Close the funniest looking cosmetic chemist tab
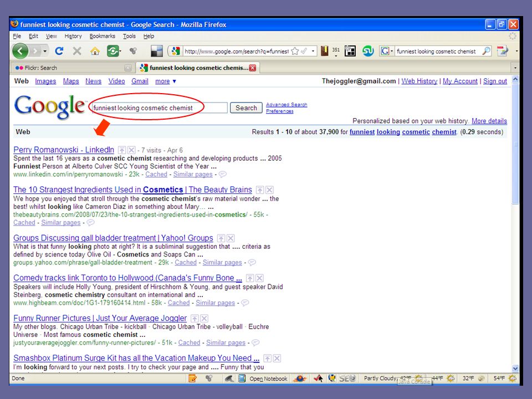 [x=253, y=68]
